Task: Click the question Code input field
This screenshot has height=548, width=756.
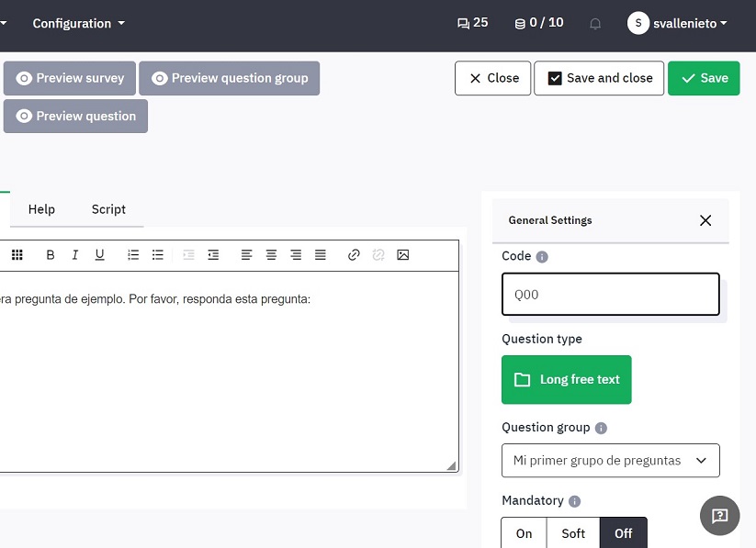Action: tap(610, 295)
